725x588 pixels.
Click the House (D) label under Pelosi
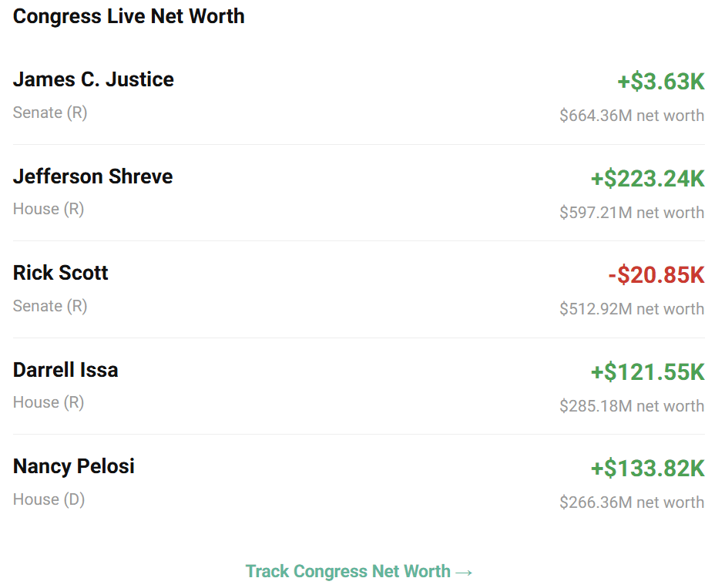[x=49, y=499]
